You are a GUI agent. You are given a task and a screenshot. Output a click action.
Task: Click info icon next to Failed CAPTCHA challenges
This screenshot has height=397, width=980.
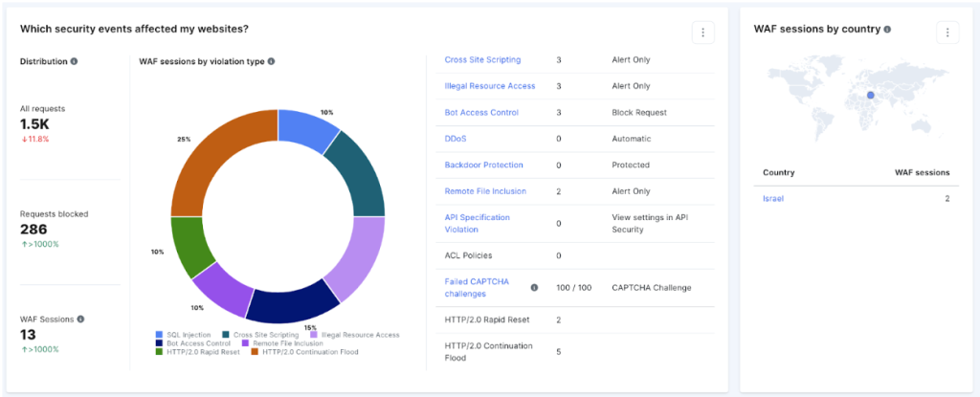(x=534, y=287)
